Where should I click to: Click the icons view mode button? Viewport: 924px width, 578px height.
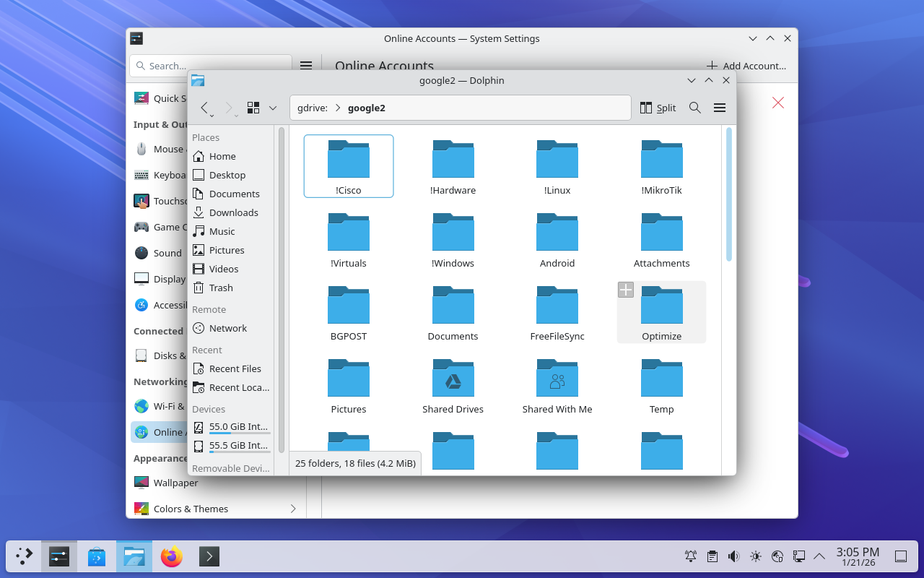253,108
